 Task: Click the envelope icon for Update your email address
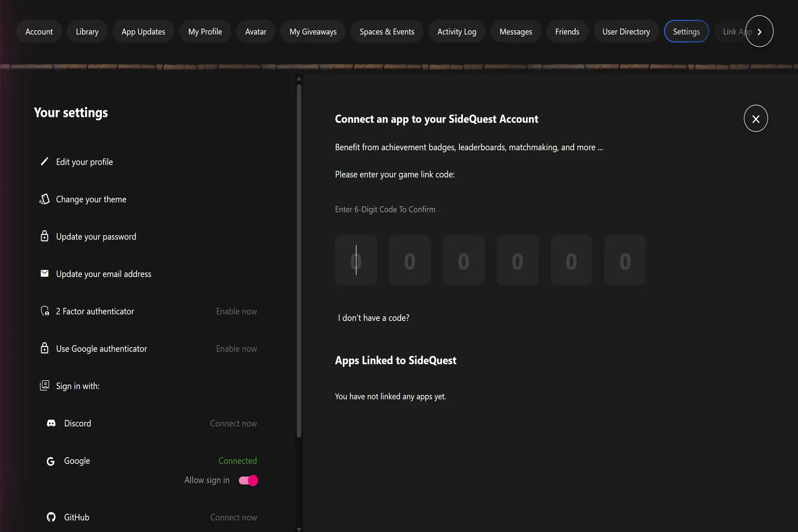pos(45,273)
